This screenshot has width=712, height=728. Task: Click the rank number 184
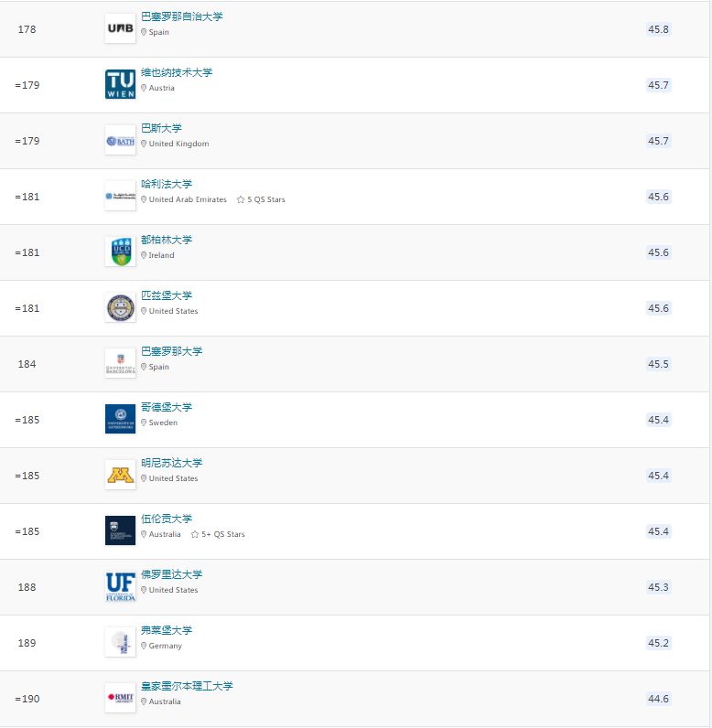pyautogui.click(x=27, y=364)
